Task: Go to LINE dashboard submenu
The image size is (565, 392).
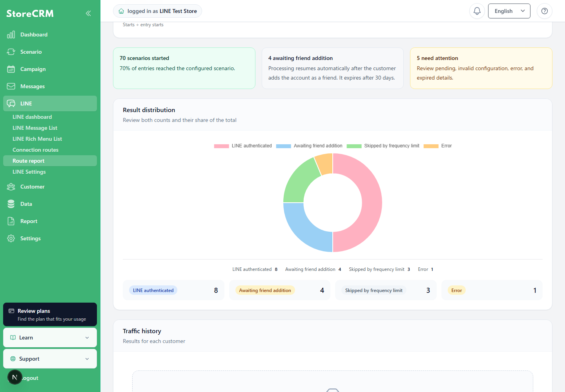Action: (x=50, y=117)
